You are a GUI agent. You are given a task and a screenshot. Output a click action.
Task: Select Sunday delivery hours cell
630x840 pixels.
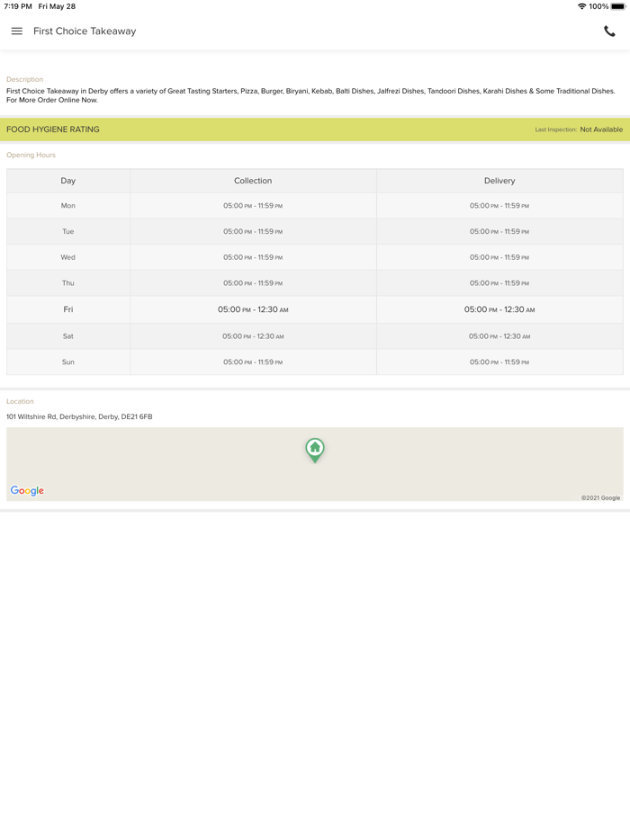click(x=499, y=362)
